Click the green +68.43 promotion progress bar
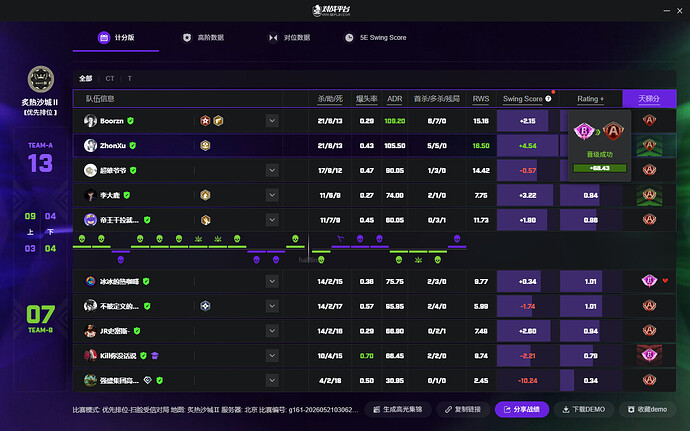690x431 pixels. pyautogui.click(x=599, y=168)
